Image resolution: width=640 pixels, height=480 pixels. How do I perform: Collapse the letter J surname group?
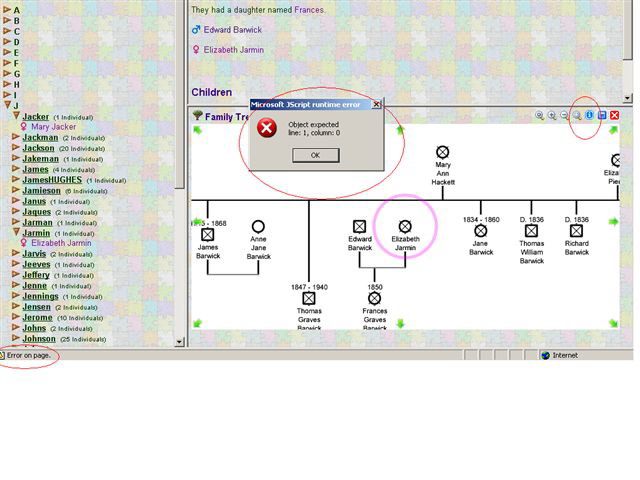[x=6, y=105]
